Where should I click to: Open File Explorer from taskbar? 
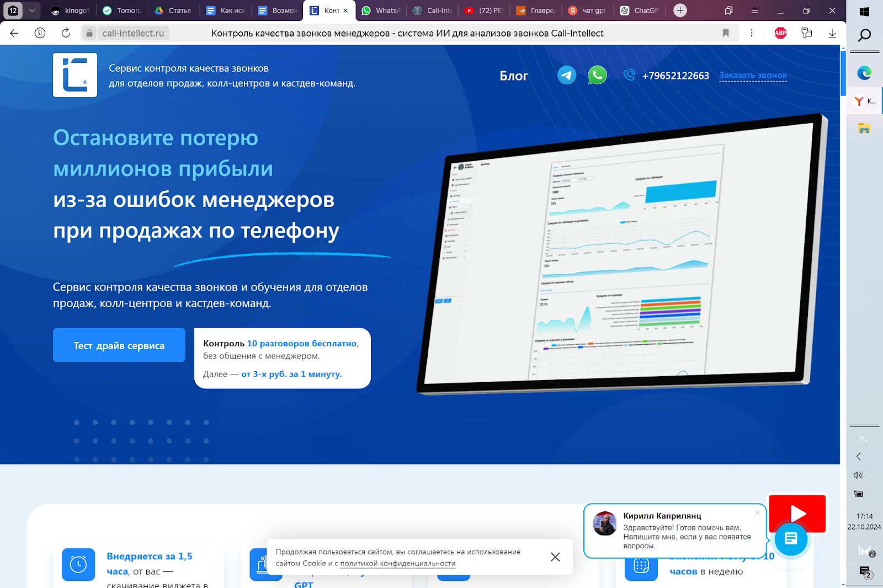pyautogui.click(x=864, y=129)
